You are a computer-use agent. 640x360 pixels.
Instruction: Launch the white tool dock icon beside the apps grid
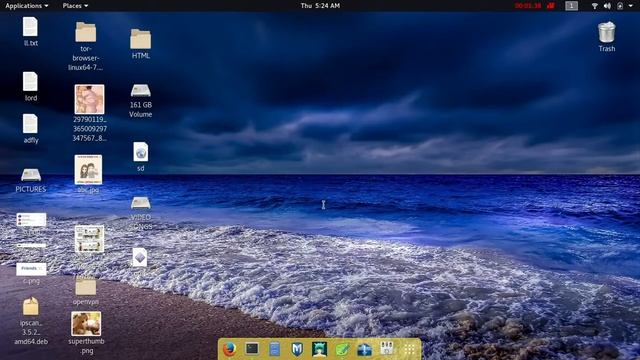point(387,348)
